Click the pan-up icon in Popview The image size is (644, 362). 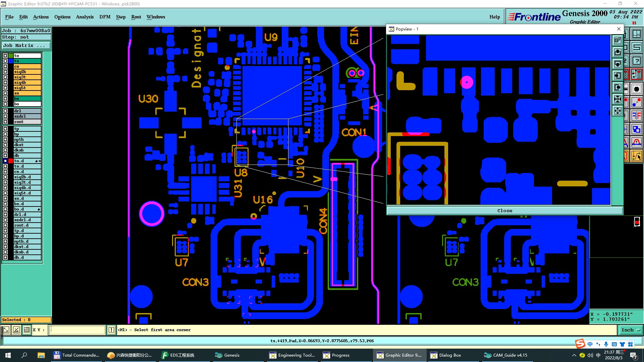(x=618, y=52)
